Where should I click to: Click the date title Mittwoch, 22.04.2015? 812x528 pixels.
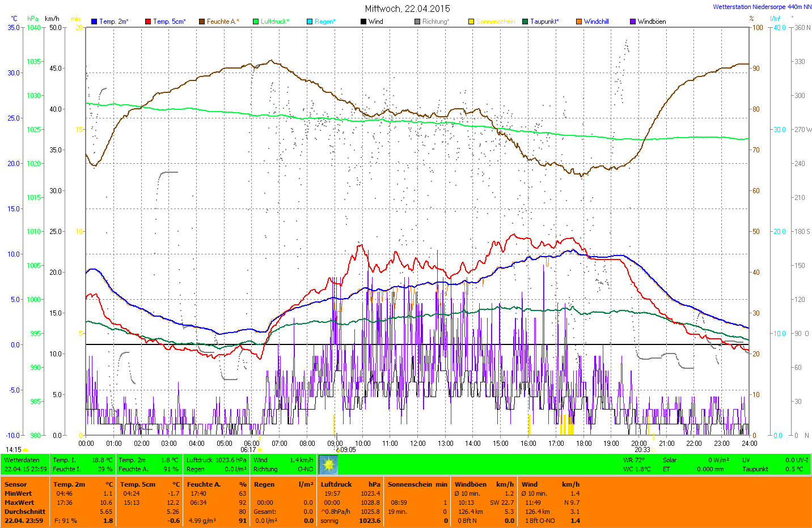coord(407,8)
